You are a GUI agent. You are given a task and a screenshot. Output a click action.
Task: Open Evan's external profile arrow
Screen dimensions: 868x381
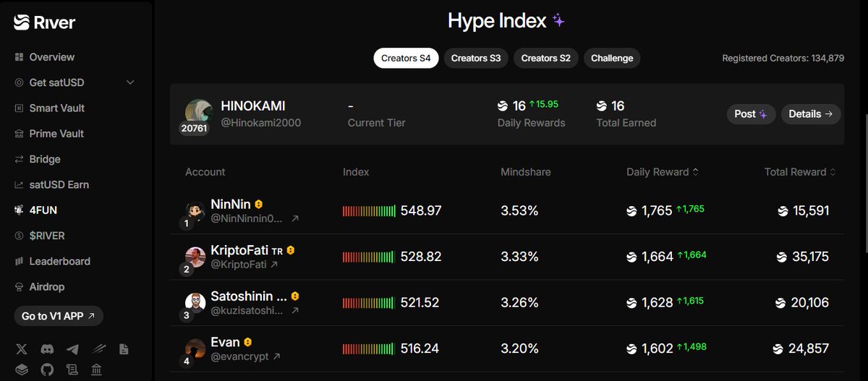(277, 356)
